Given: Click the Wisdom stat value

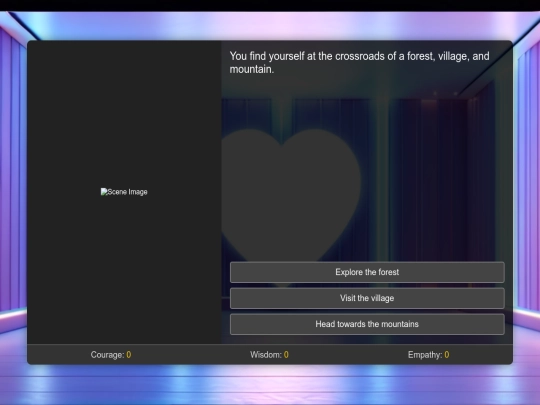Looking at the screenshot, I should (x=286, y=355).
